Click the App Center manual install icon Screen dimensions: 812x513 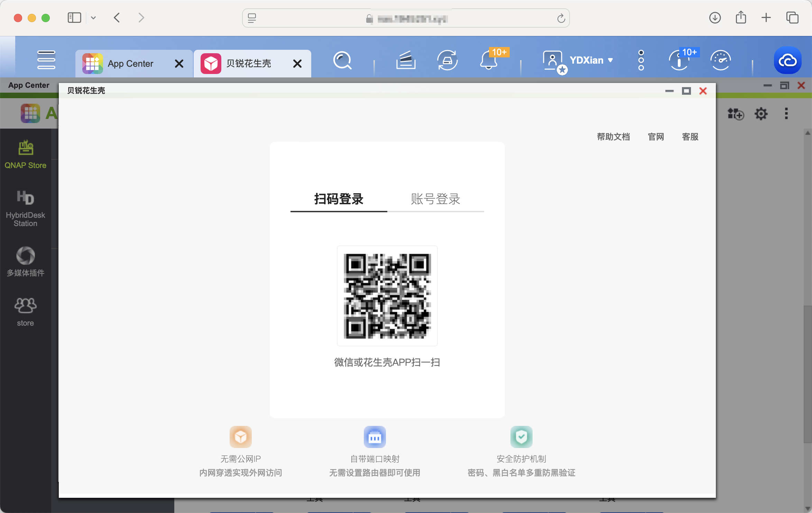[736, 114]
